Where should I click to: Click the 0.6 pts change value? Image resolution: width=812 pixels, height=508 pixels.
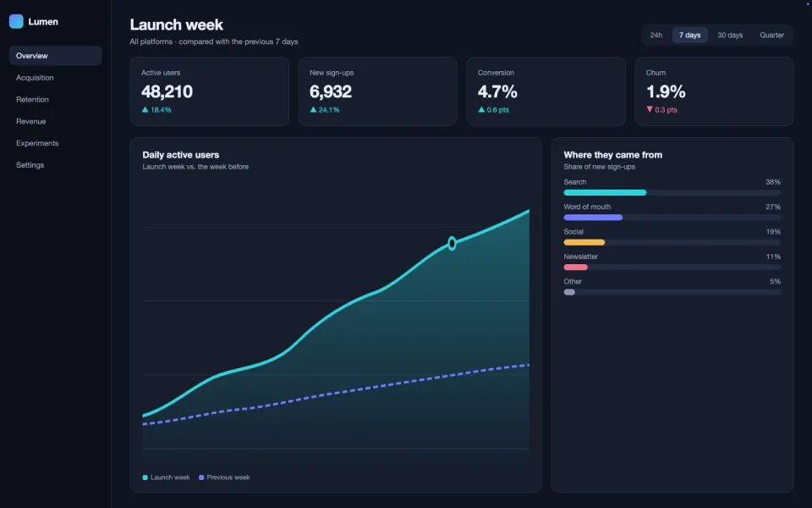pyautogui.click(x=497, y=110)
